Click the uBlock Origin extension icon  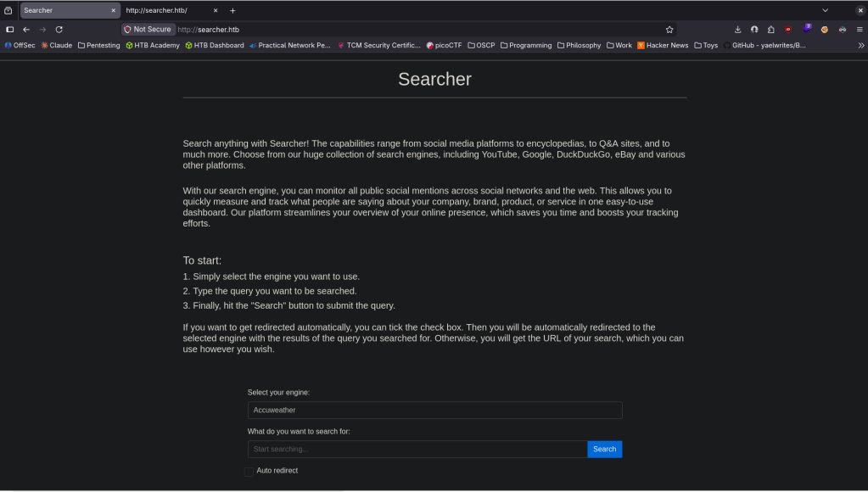[x=788, y=29]
